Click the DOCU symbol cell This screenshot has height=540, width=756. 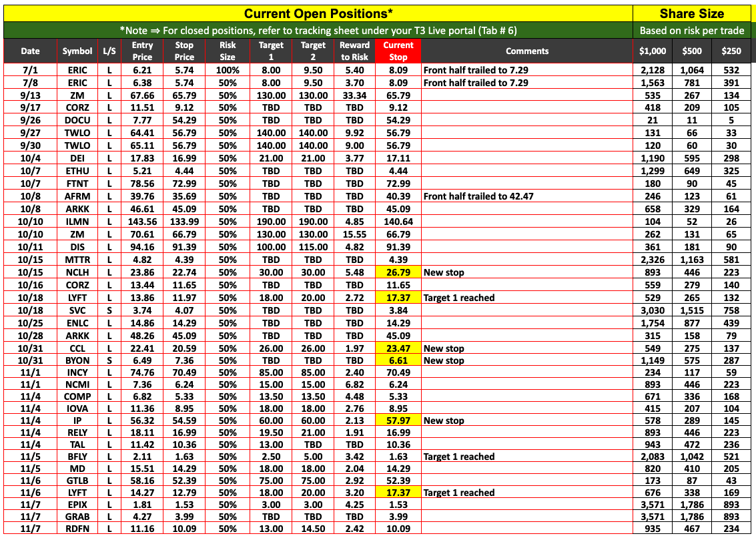click(77, 120)
